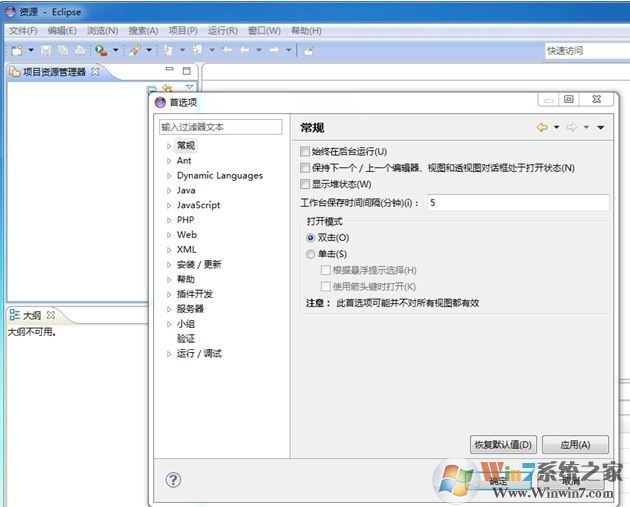Expand the Ant tree node arrow

pos(169,161)
